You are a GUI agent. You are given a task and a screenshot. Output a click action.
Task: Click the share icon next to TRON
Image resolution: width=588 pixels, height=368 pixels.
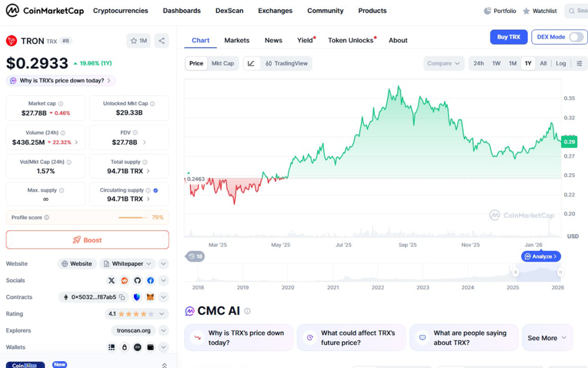161,41
